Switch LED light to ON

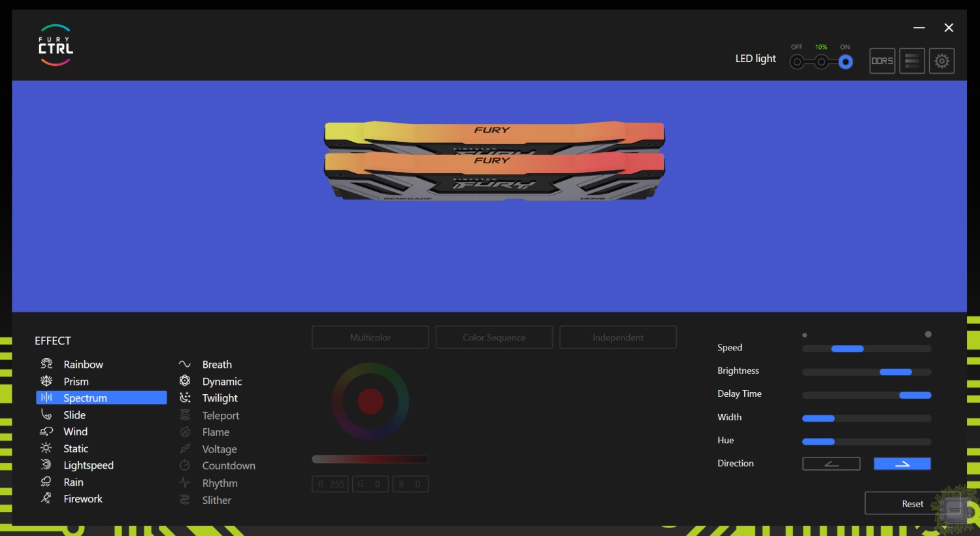845,62
